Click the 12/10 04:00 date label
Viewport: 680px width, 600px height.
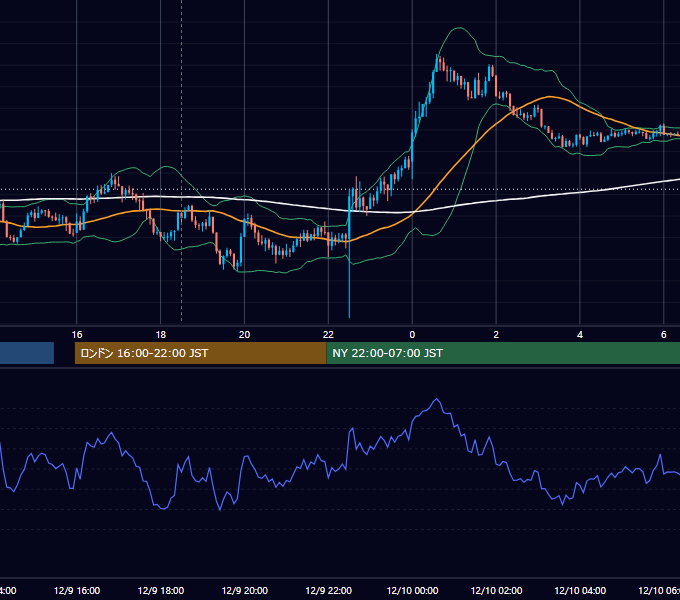[580, 590]
